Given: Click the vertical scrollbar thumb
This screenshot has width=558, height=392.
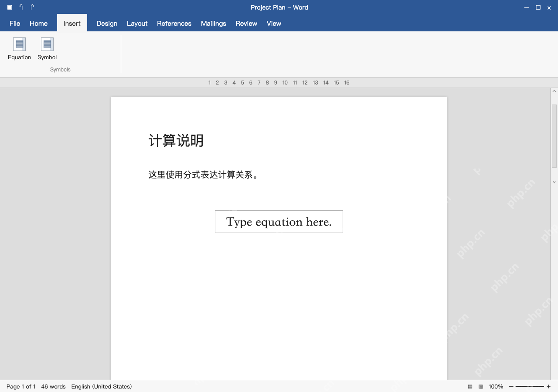Looking at the screenshot, I should click(x=554, y=136).
